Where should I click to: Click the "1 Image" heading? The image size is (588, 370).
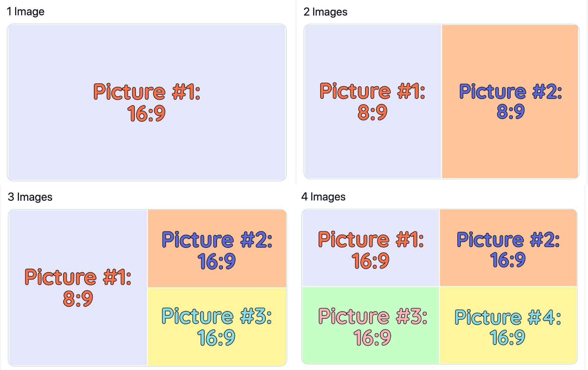click(26, 12)
